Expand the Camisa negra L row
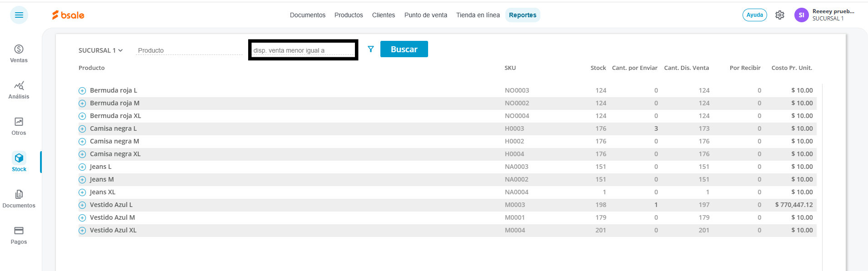This screenshot has height=271, width=868. 82,129
